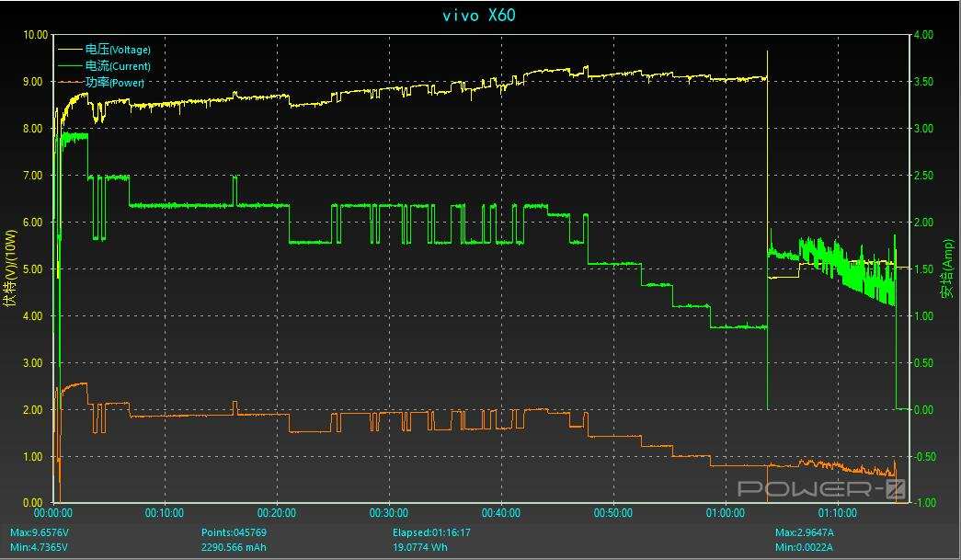The image size is (961, 560).
Task: Click the green 2.50 current axis label
Action: click(x=923, y=176)
